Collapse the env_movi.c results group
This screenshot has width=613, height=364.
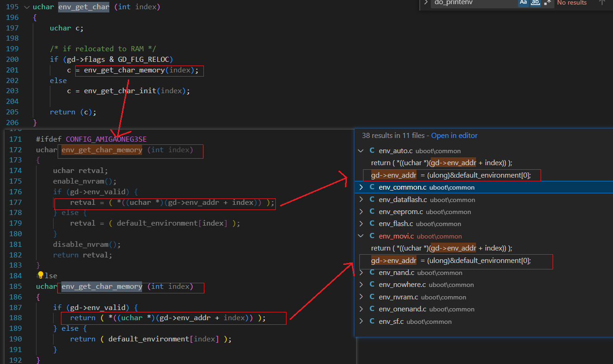click(x=361, y=236)
